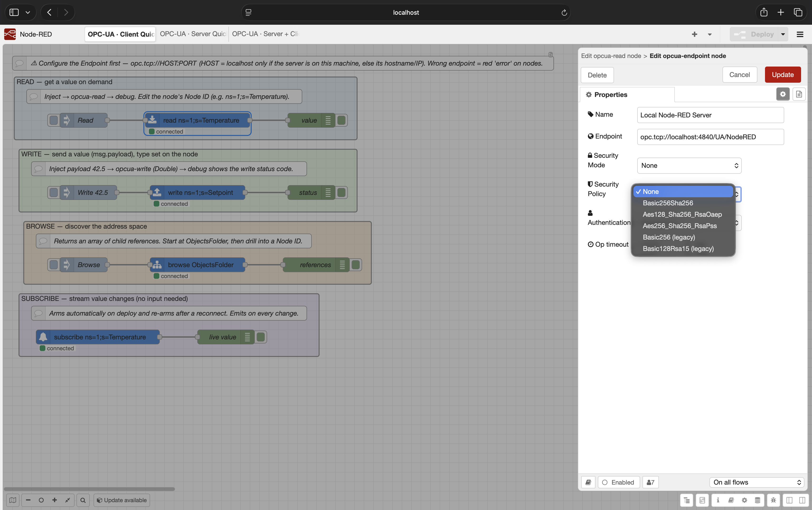Screen dimensions: 812x510
Task: Open the Properties tab in the editor
Action: pyautogui.click(x=627, y=95)
